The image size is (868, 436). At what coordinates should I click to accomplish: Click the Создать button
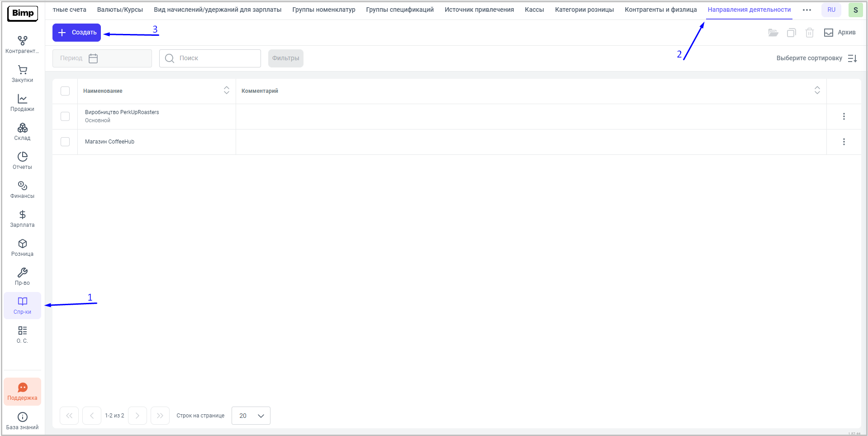(77, 33)
